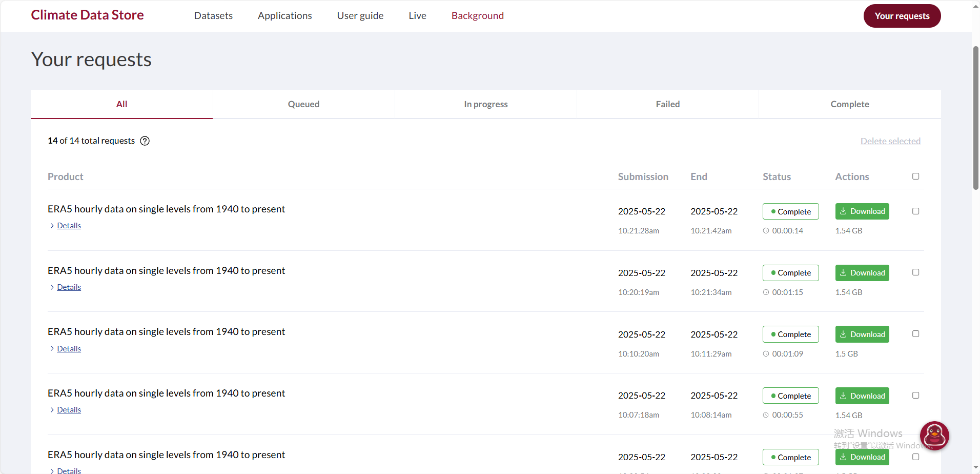Select the checkbox for the 10:21:28am request
Screen dimensions: 980x474
pos(916,211)
